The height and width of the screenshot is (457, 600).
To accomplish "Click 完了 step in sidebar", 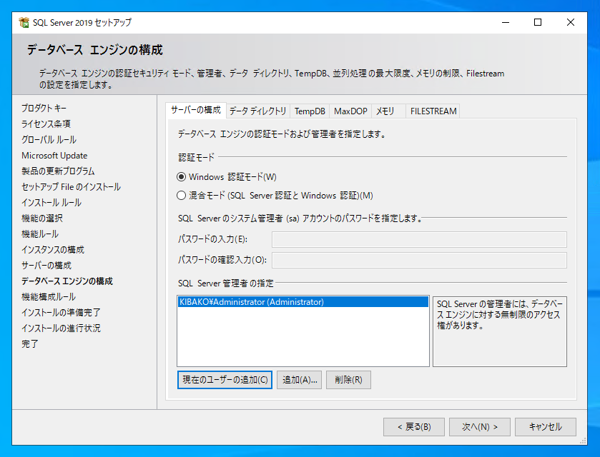I will (x=30, y=344).
